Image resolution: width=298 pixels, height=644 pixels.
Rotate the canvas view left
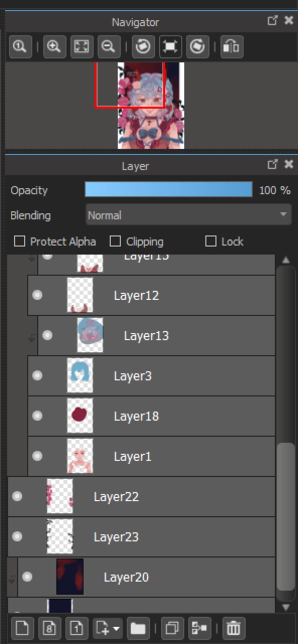(x=143, y=47)
